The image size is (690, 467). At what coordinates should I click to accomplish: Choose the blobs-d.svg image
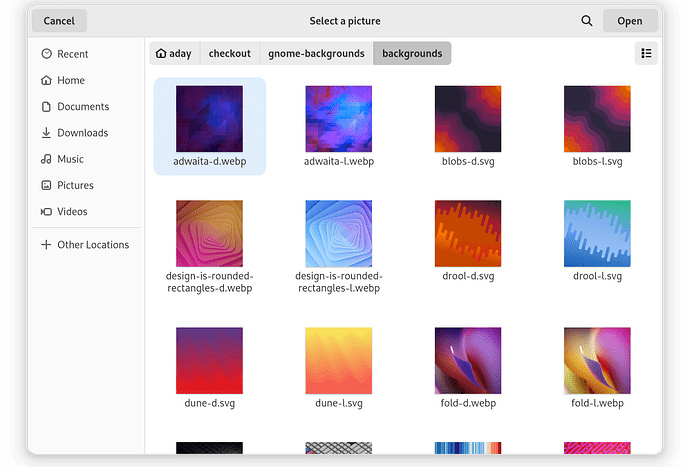coord(468,118)
